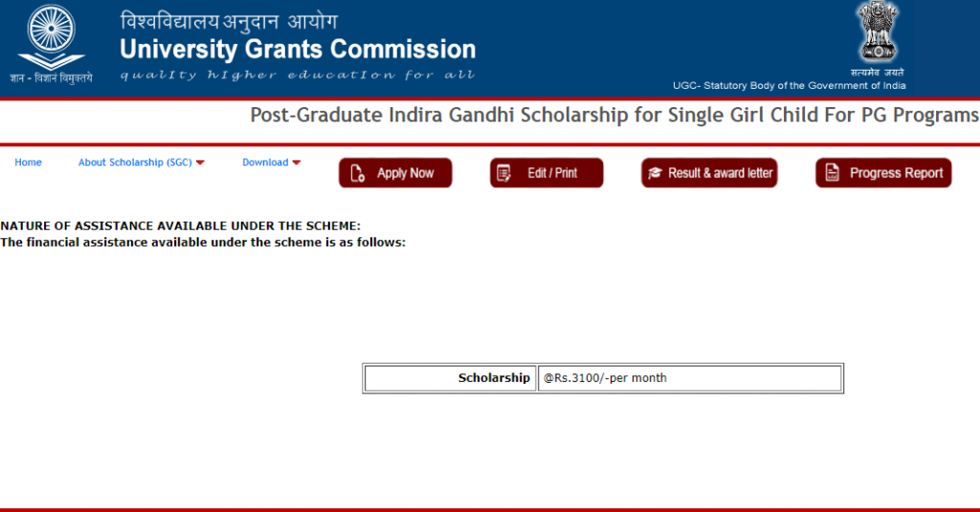Image resolution: width=980 pixels, height=512 pixels.
Task: Click the Hindi title text in the header
Action: [x=229, y=22]
